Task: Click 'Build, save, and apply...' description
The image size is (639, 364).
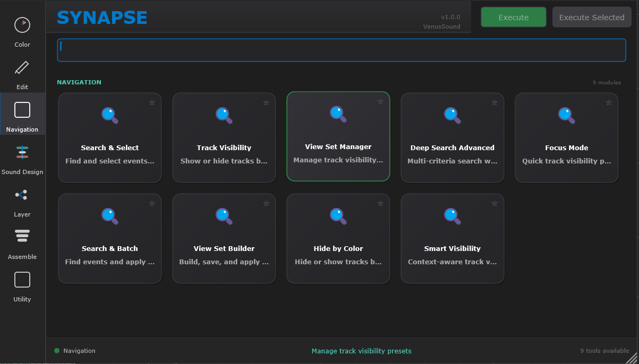Action: coord(224,262)
